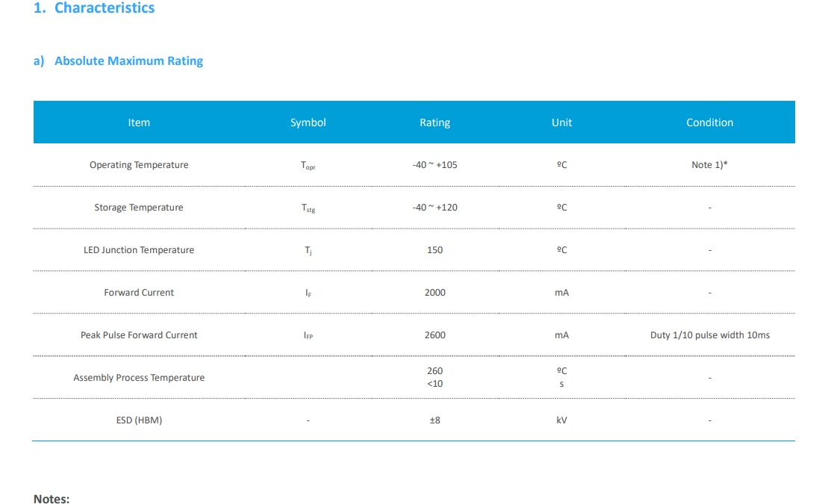Select the 'Storage Temperature' cell
The image size is (825, 504).
click(139, 208)
